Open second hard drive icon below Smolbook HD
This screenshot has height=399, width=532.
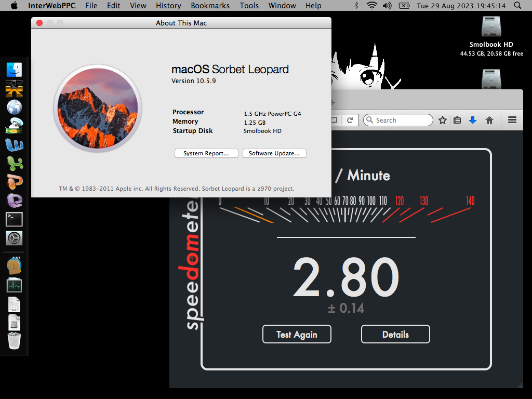[491, 79]
